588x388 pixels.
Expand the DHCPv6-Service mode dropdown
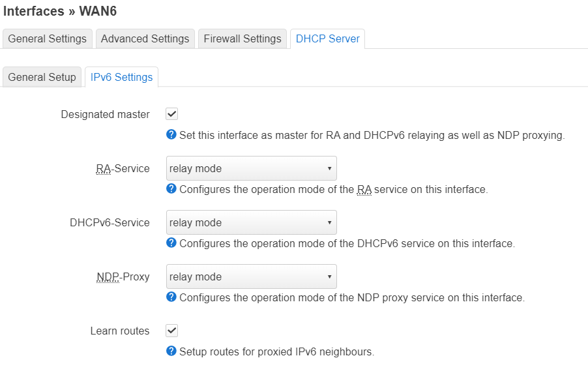pyautogui.click(x=251, y=222)
